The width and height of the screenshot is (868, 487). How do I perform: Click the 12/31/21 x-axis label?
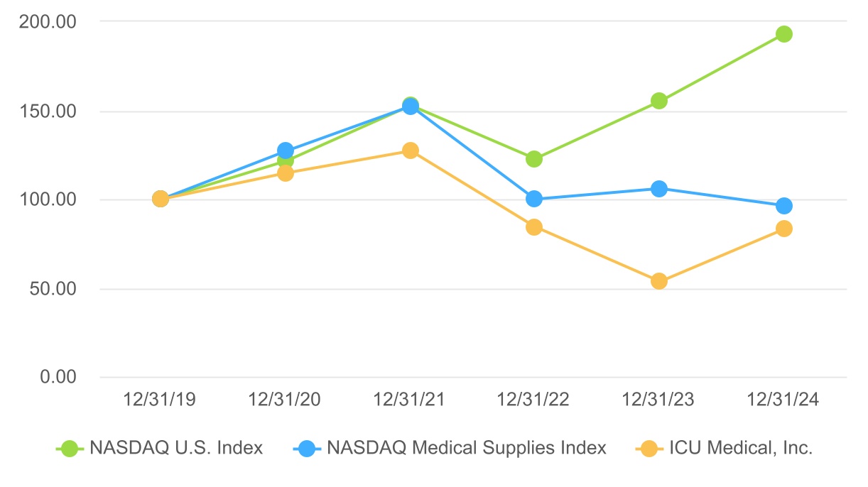(410, 400)
